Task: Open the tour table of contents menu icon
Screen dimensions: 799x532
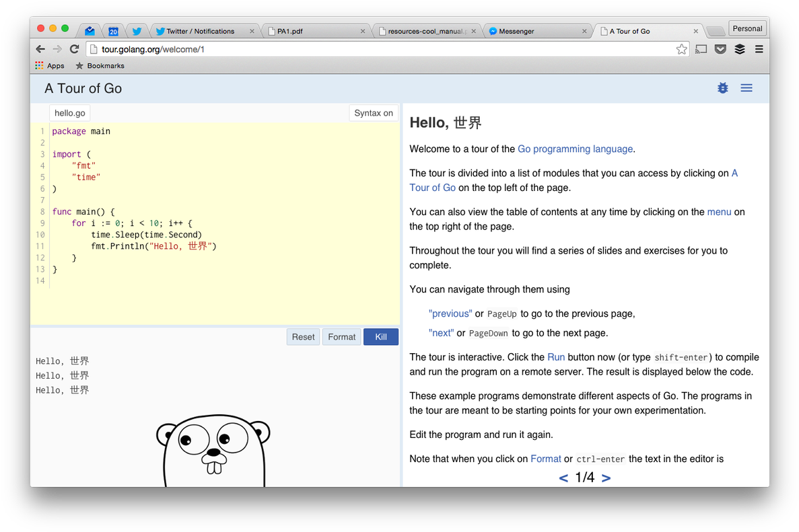Action: (746, 88)
